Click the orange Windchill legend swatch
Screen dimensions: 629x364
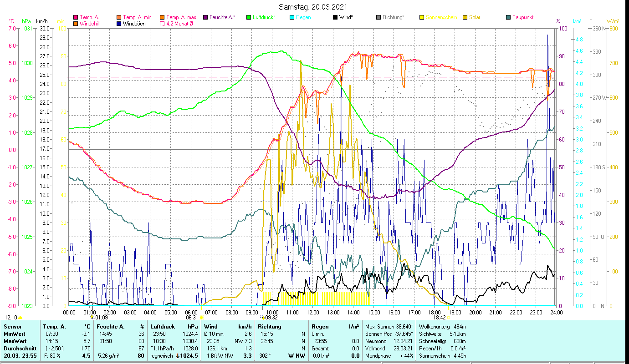pos(76,24)
